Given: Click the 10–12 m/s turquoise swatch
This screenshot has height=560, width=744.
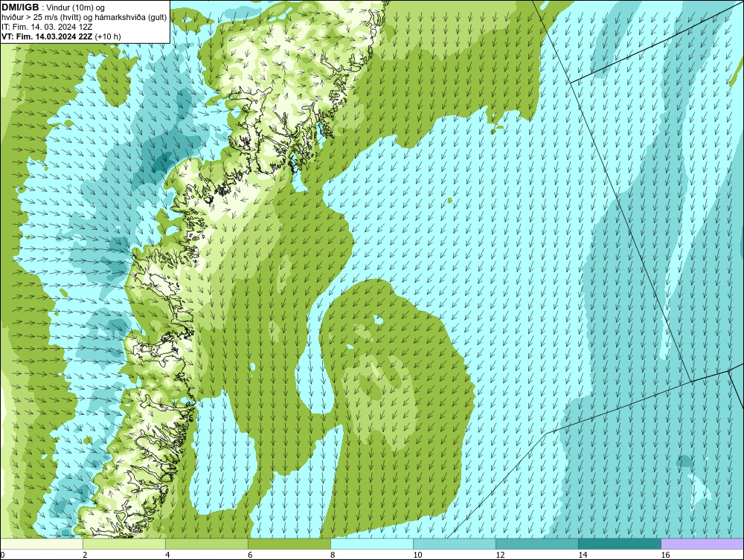Looking at the screenshot, I should click(x=455, y=544).
